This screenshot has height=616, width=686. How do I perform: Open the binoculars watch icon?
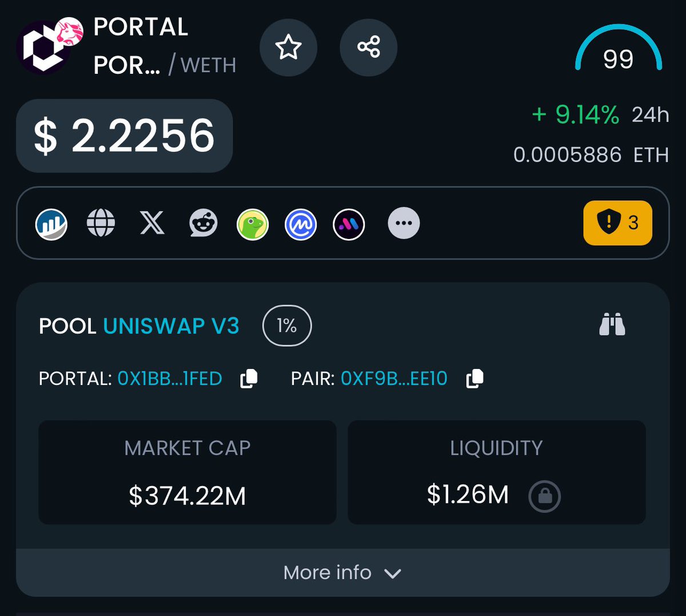coord(612,325)
